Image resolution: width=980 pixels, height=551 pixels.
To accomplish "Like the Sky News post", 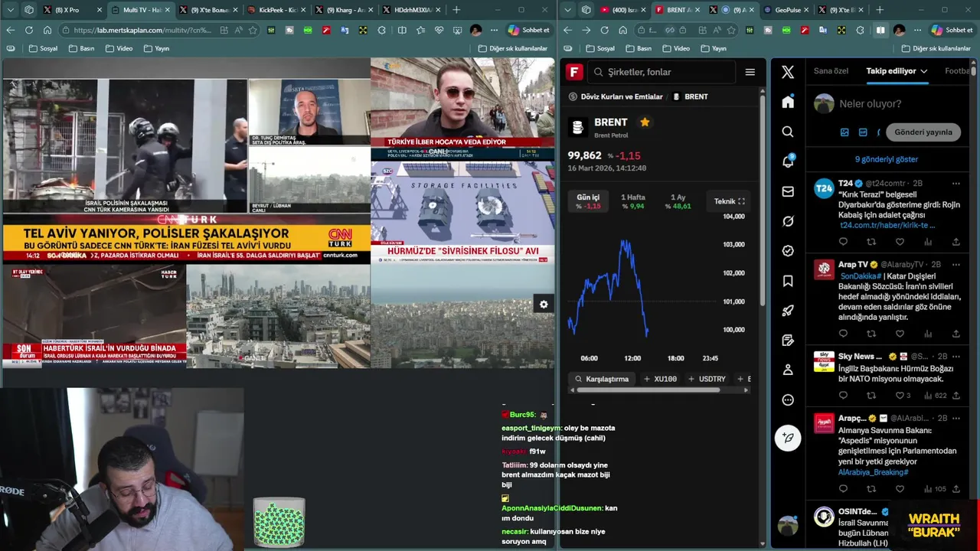I will coord(900,396).
